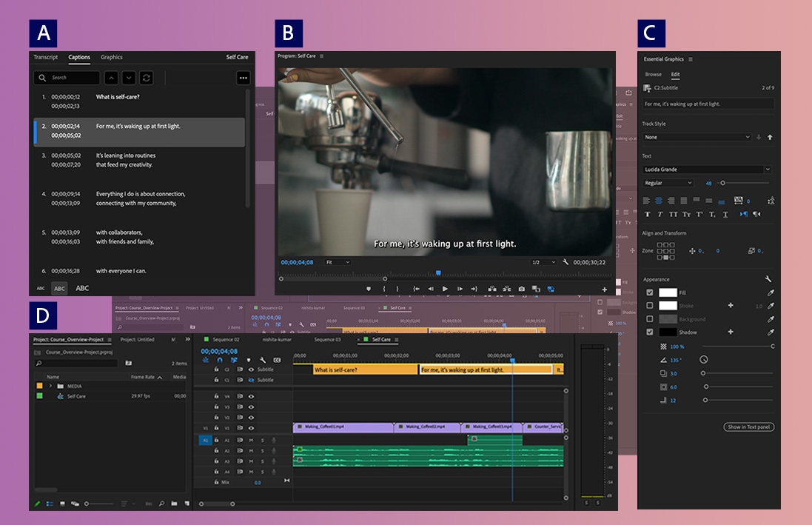Viewport: 812px width, 525px height.
Task: Switch to the Transcript tab
Action: point(45,57)
